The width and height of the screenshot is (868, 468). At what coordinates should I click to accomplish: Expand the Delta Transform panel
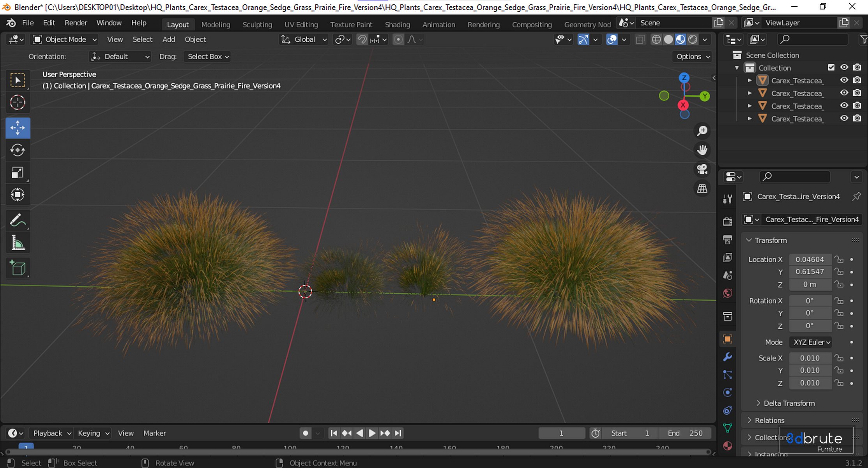coord(789,403)
